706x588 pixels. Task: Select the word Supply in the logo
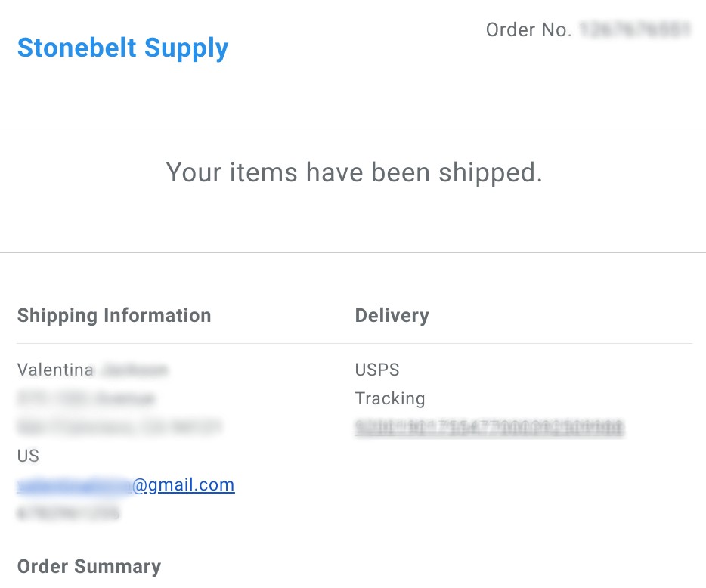[187, 48]
